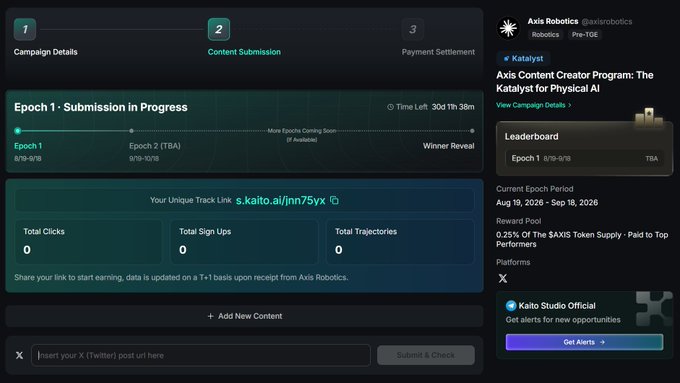Screen dimensions: 680x383
Task: Click the Winner Reveal timeline marker
Action: pos(472,131)
